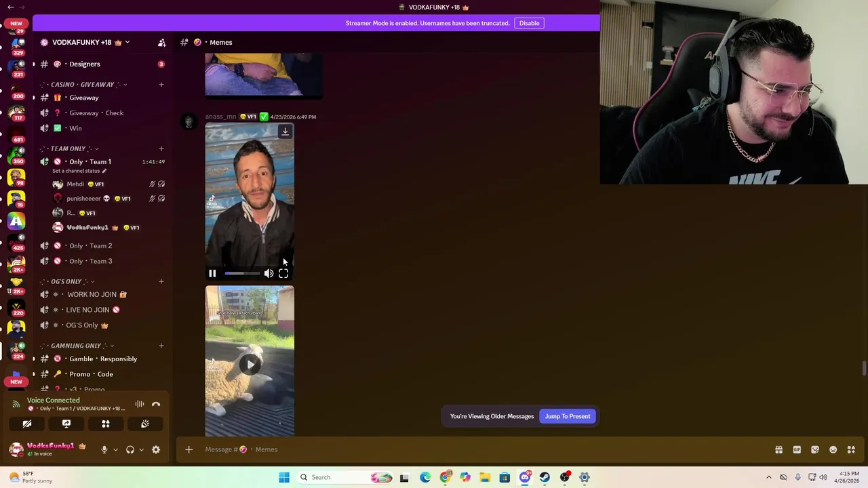The height and width of the screenshot is (488, 868).
Task: Open the Windows Start menu
Action: point(284,477)
